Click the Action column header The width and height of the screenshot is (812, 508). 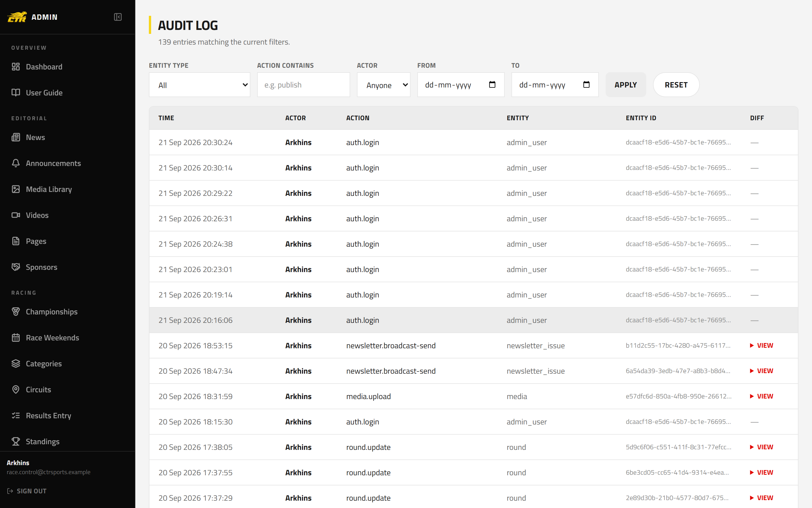click(358, 118)
